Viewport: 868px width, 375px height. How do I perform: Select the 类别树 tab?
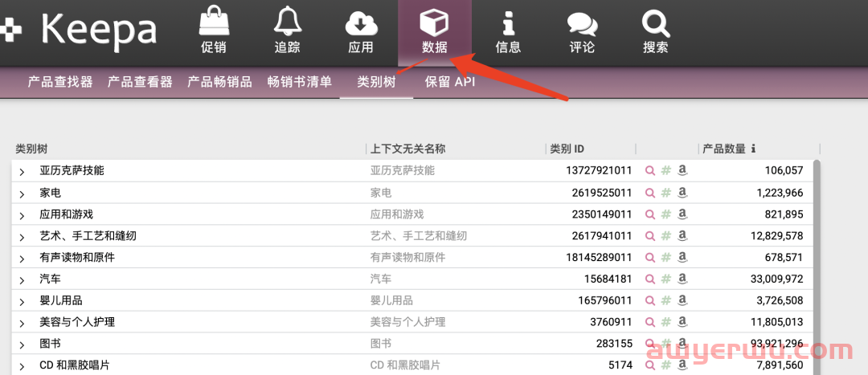[x=376, y=83]
